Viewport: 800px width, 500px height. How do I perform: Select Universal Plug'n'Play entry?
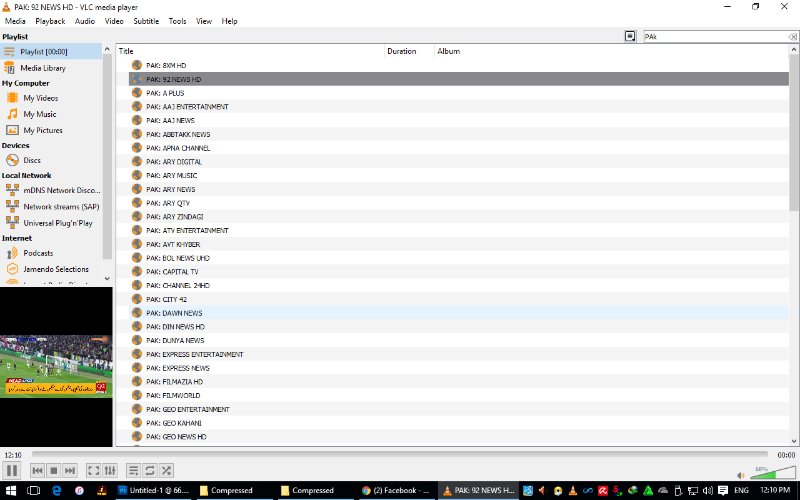51,223
